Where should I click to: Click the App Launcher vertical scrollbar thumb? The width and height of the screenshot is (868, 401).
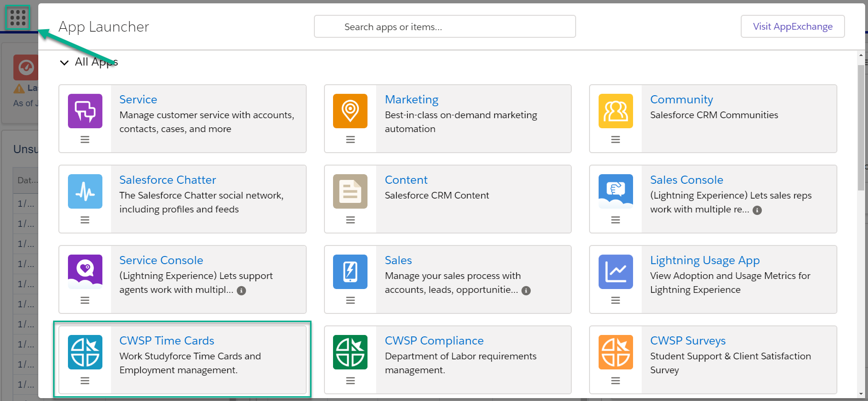point(861,128)
